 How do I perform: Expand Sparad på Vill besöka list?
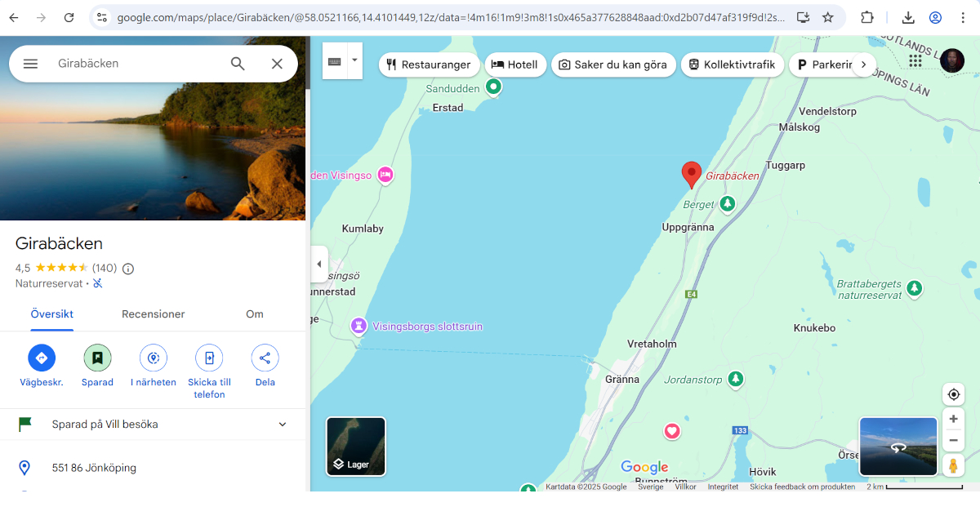tap(283, 425)
